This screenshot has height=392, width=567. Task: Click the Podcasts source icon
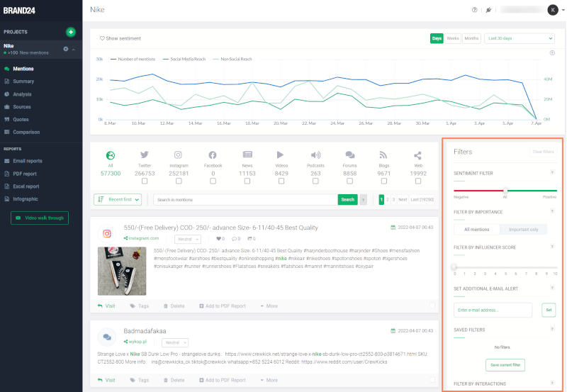315,155
